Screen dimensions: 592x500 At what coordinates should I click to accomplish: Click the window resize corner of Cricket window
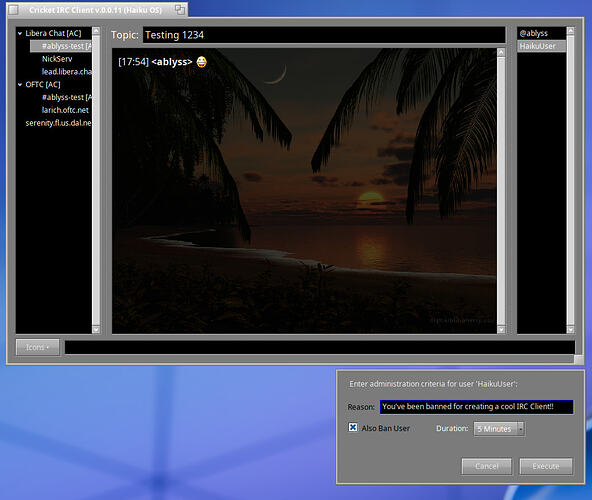(579, 360)
